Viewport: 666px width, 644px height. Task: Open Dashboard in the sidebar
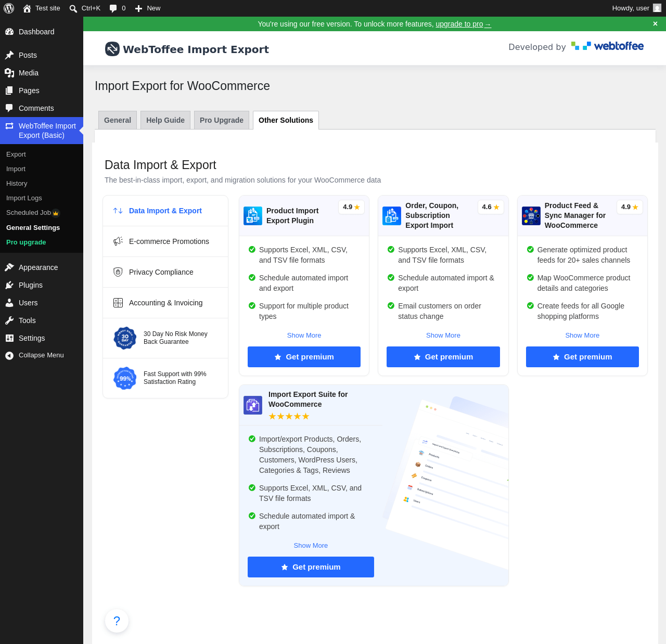pos(42,32)
